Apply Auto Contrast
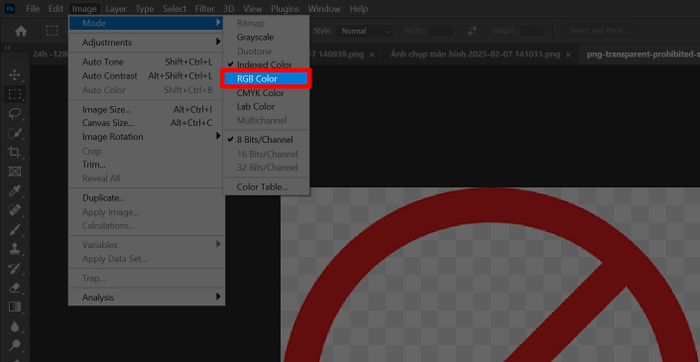Screen dimensions: 700x362 tap(146, 76)
